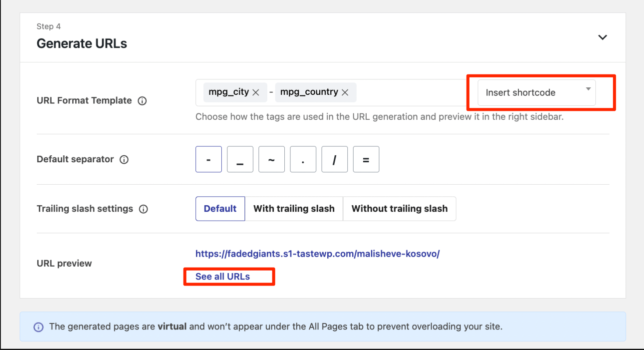Click info icon beside URL Format Template

142,101
